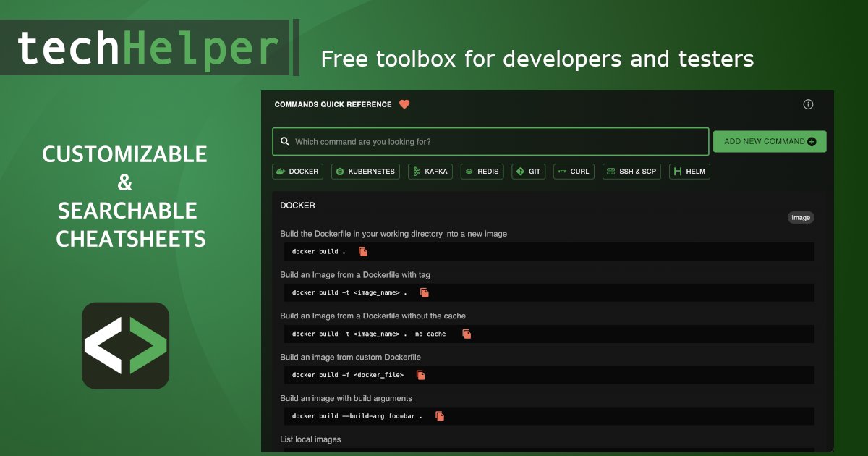The height and width of the screenshot is (456, 868).
Task: Toggle the HELM filter chip
Action: 689,172
